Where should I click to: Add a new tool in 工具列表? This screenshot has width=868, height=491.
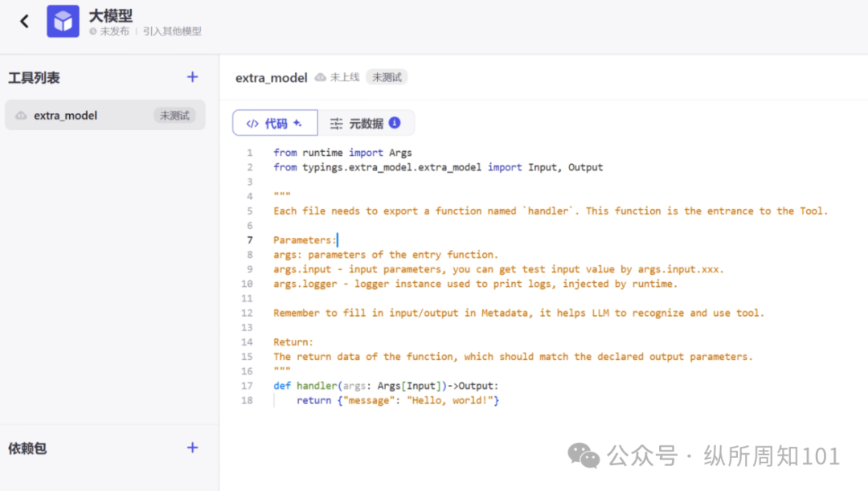click(192, 77)
